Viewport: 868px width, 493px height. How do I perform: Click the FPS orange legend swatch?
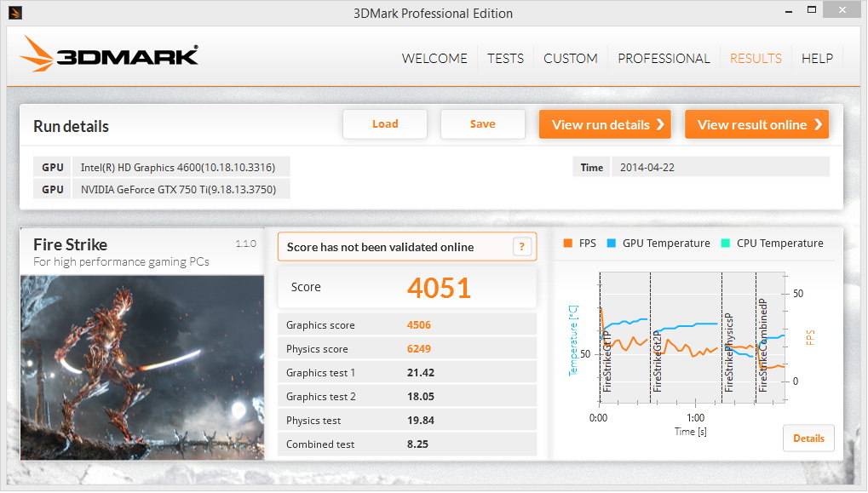pos(567,244)
